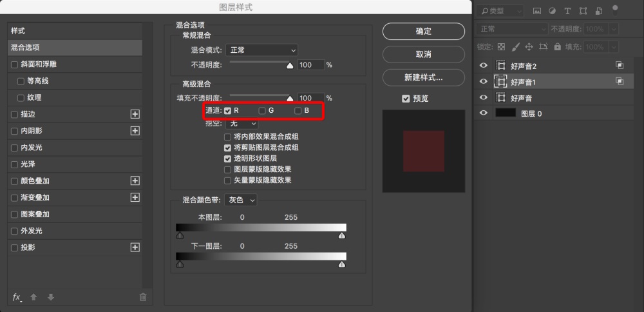
Task: Enable the 斜面和浮雕 checkbox
Action: click(14, 64)
